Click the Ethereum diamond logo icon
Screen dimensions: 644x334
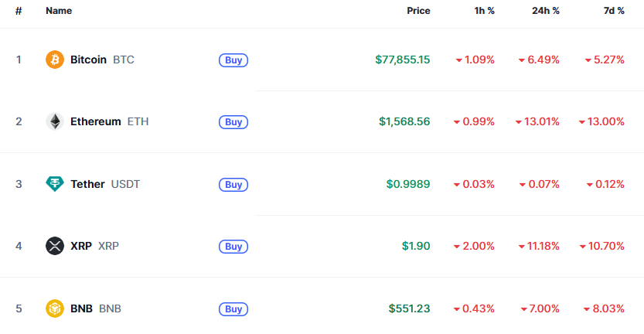pos(55,121)
